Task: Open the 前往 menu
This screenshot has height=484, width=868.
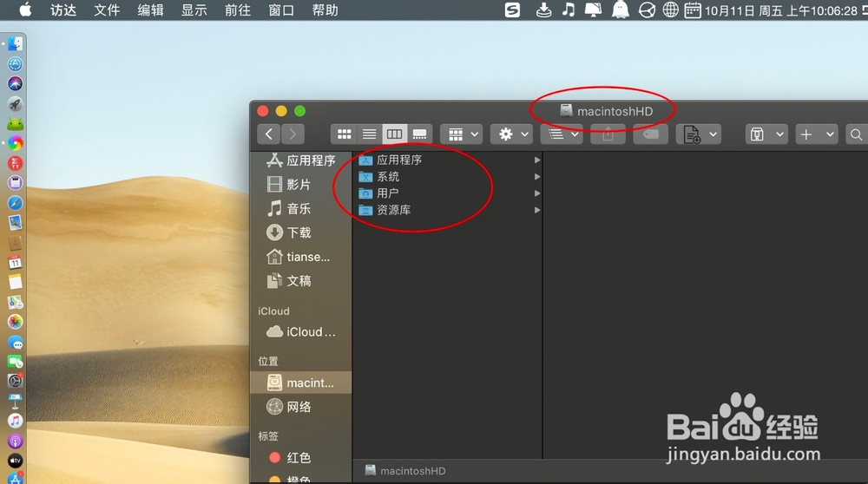Action: [238, 10]
